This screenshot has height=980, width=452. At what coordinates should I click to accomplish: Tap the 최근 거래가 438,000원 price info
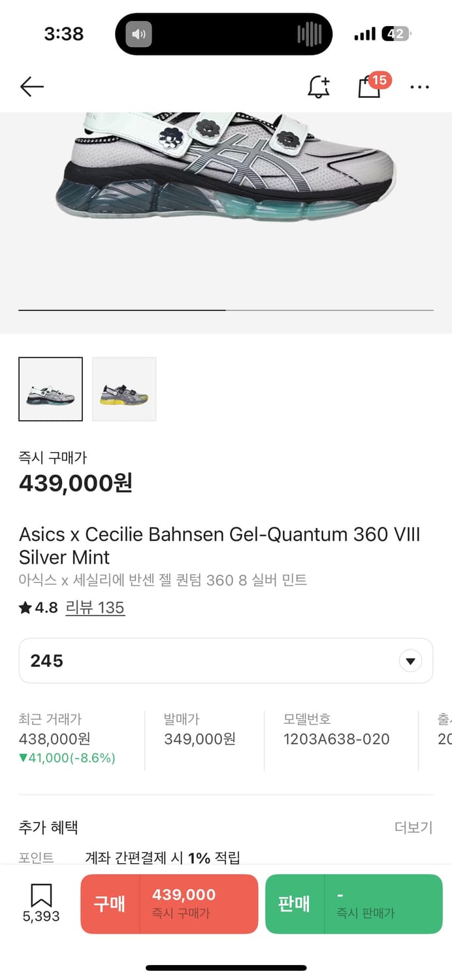pos(55,739)
